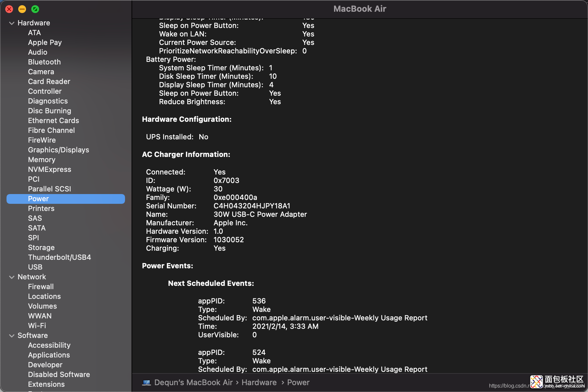
Task: Click the Next Scheduled Events heading
Action: point(211,284)
